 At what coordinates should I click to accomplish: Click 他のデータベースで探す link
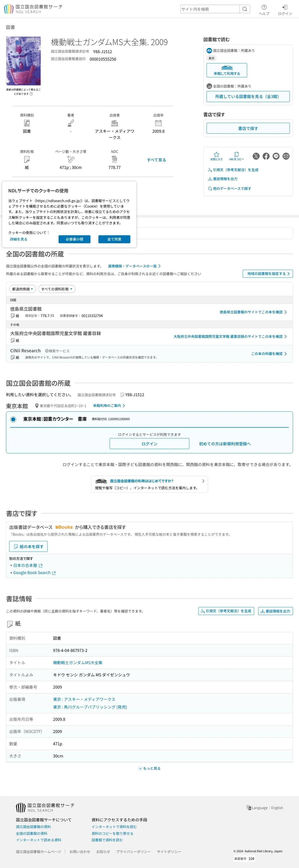pos(229,188)
